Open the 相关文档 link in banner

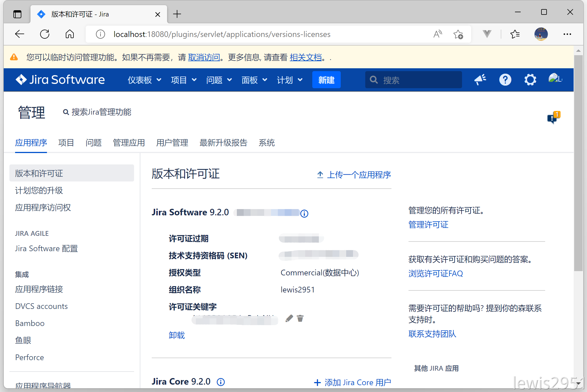[x=306, y=57]
